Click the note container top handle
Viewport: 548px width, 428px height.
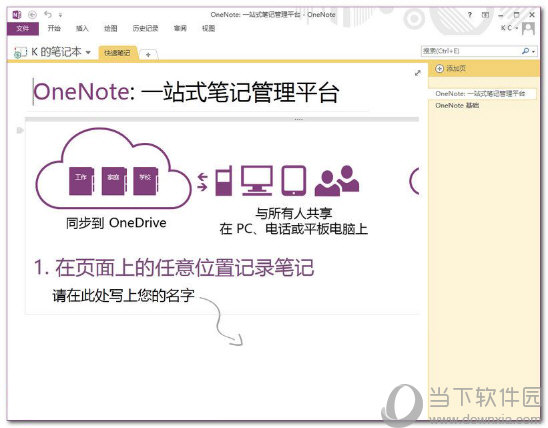click(222, 119)
